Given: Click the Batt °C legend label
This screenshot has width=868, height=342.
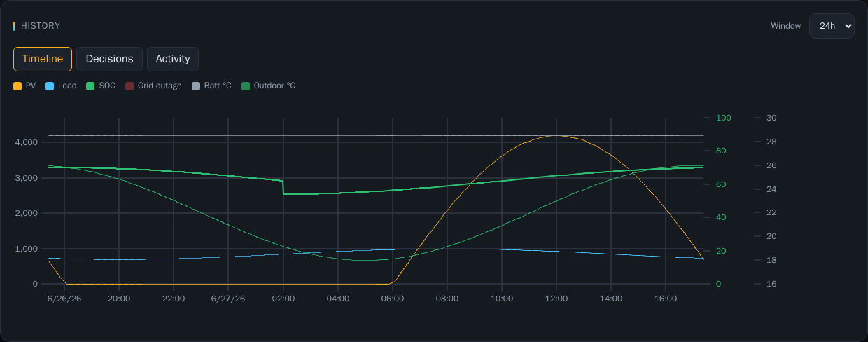Looking at the screenshot, I should tap(218, 86).
